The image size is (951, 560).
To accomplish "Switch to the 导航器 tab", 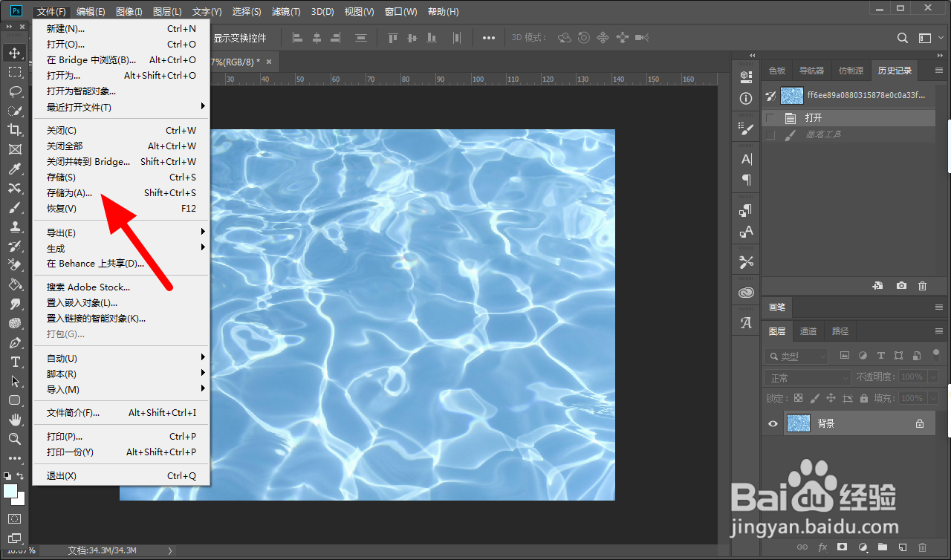I will point(811,71).
